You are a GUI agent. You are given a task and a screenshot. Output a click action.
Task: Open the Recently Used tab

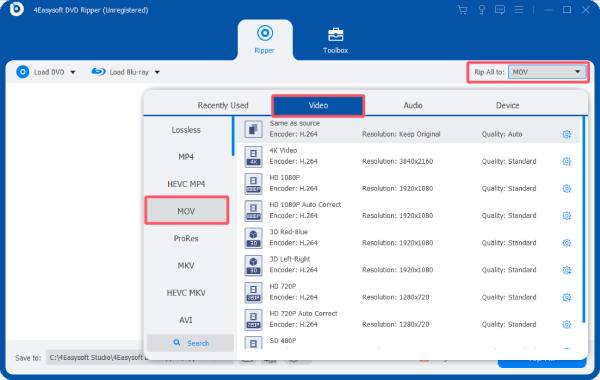point(223,105)
